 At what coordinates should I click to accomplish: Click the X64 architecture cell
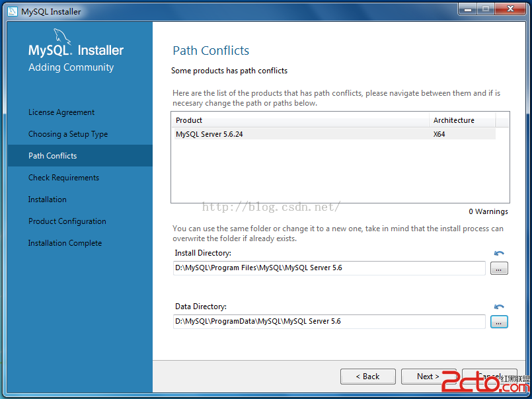coord(439,134)
